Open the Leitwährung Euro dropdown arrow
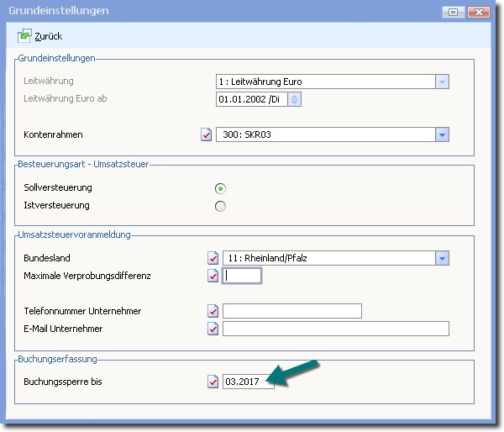The image size is (504, 432). (442, 82)
